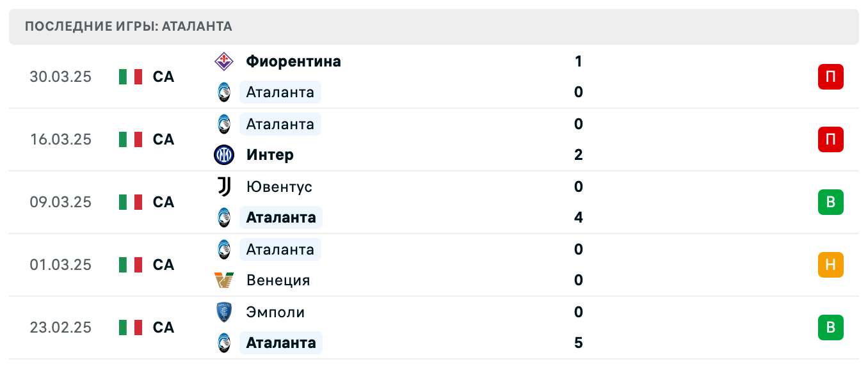This screenshot has height=371, width=868.
Task: Click the green В badge for the Empoli match
Action: pyautogui.click(x=831, y=328)
